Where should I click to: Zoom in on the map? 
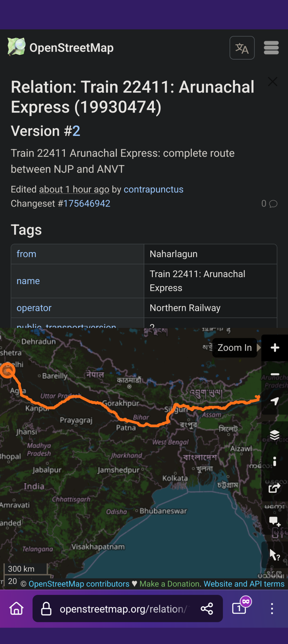coord(275,347)
